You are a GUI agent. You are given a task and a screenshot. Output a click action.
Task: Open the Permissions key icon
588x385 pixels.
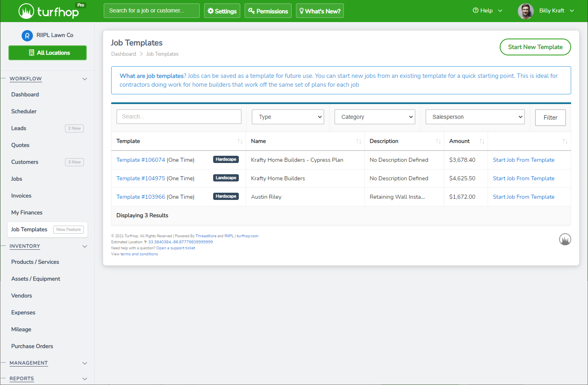click(x=251, y=10)
